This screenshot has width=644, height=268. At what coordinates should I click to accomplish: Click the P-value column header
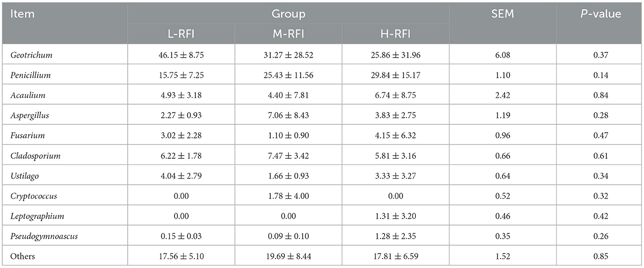click(x=599, y=14)
